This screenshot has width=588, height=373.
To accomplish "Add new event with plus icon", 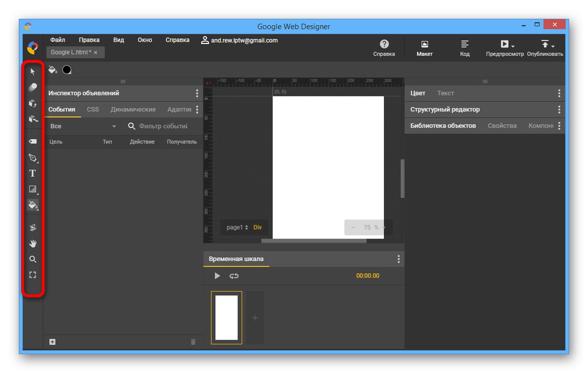I will click(x=52, y=341).
